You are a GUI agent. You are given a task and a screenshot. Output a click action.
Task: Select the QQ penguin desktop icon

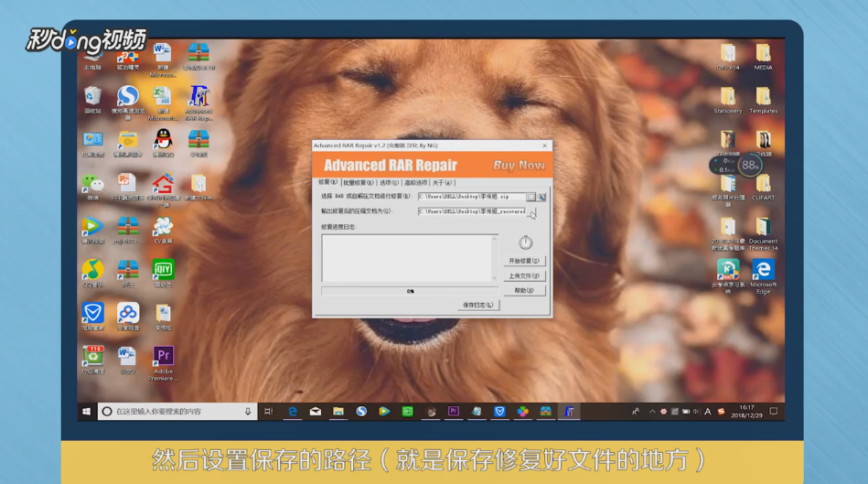pos(163,143)
